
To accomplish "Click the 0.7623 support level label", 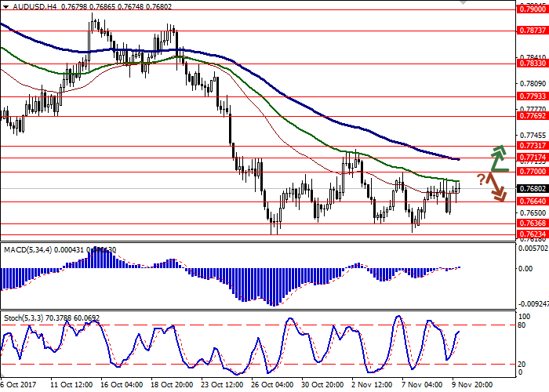I will [x=532, y=234].
